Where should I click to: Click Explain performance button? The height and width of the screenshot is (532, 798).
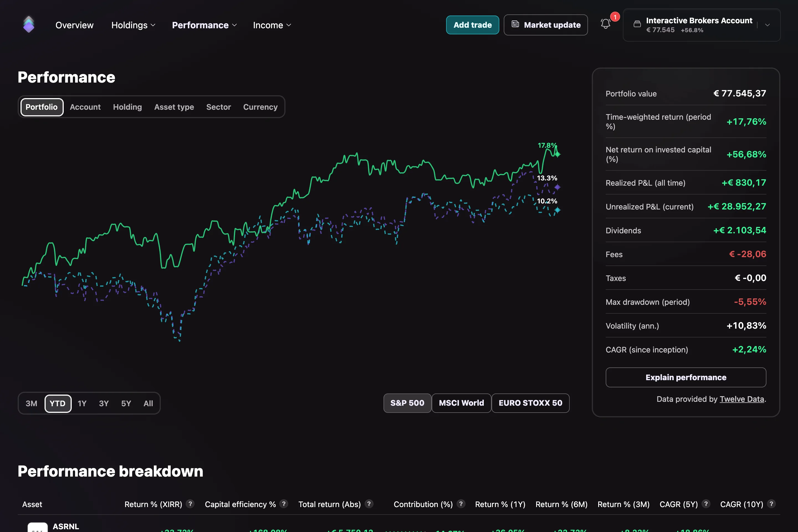coord(686,377)
